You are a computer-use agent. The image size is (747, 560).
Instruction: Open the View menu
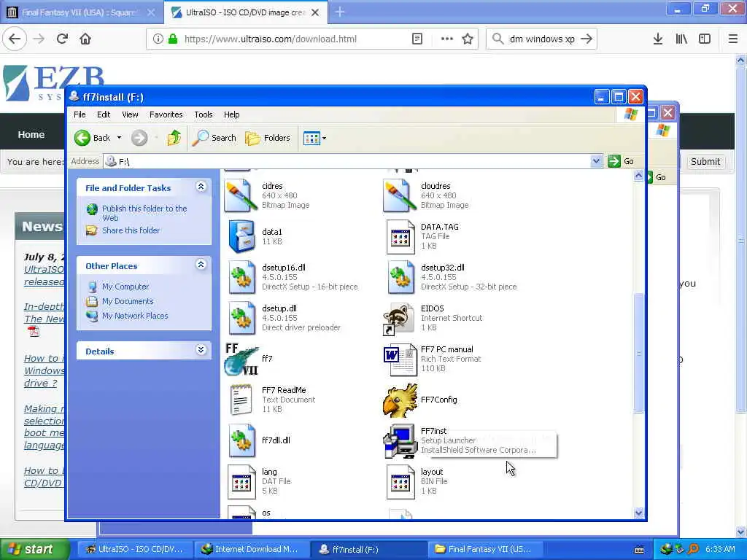130,114
